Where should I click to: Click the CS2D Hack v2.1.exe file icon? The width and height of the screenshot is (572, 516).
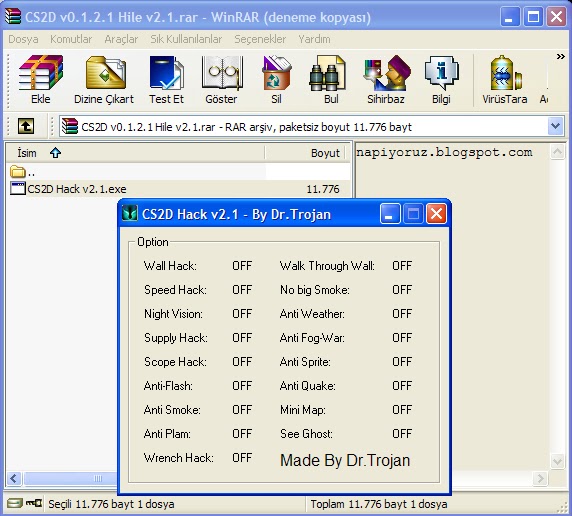(18, 189)
